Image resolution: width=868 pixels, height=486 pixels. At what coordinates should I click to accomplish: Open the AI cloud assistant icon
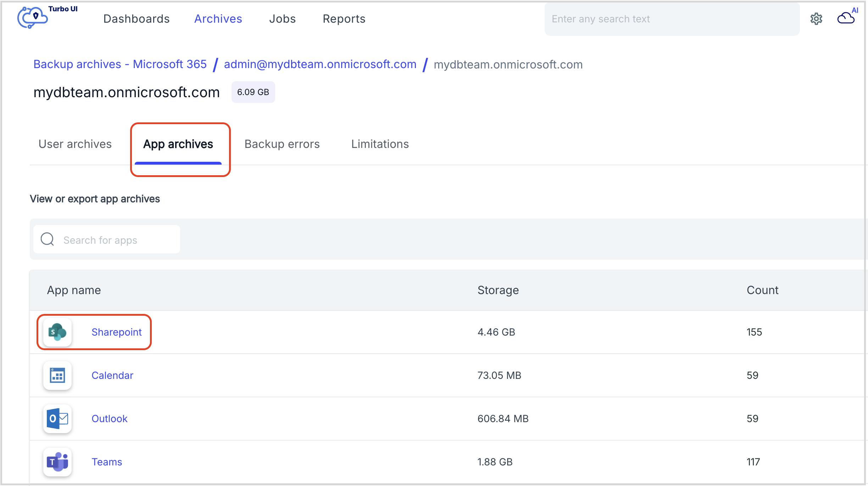847,17
